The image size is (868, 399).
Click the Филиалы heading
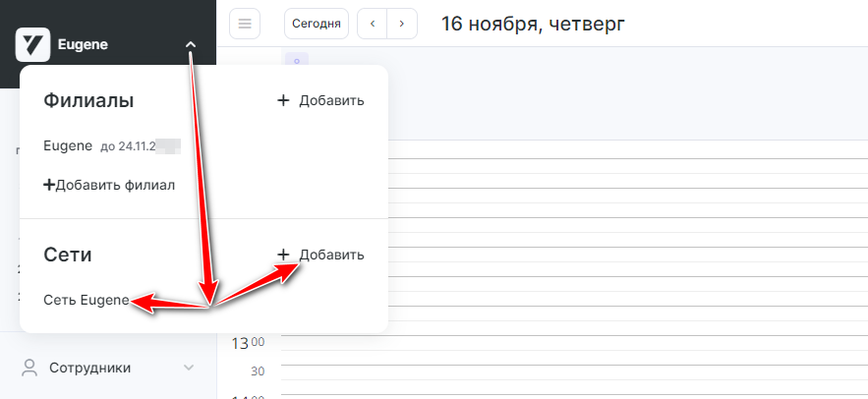[x=88, y=100]
